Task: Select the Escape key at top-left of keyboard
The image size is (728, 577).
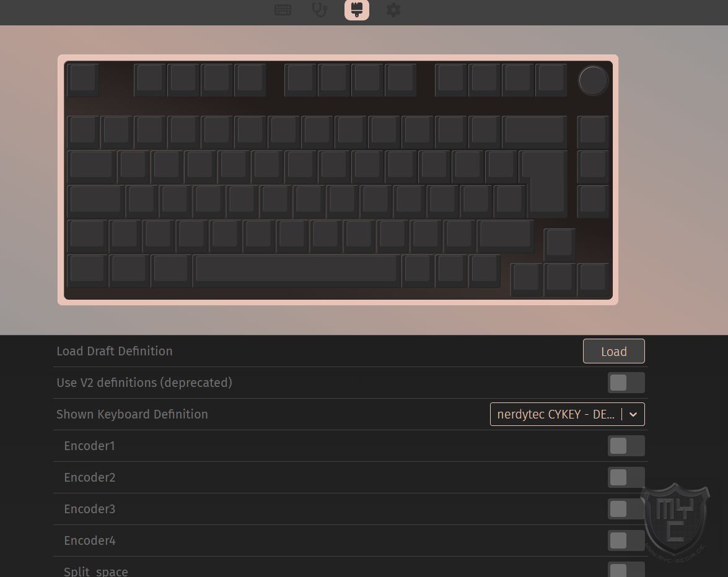Action: click(x=83, y=79)
